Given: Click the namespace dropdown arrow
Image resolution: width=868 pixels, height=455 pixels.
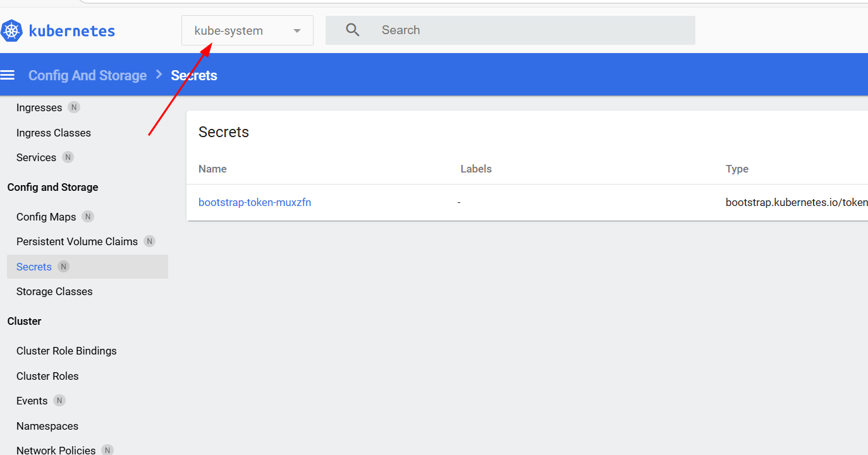Looking at the screenshot, I should pos(297,31).
